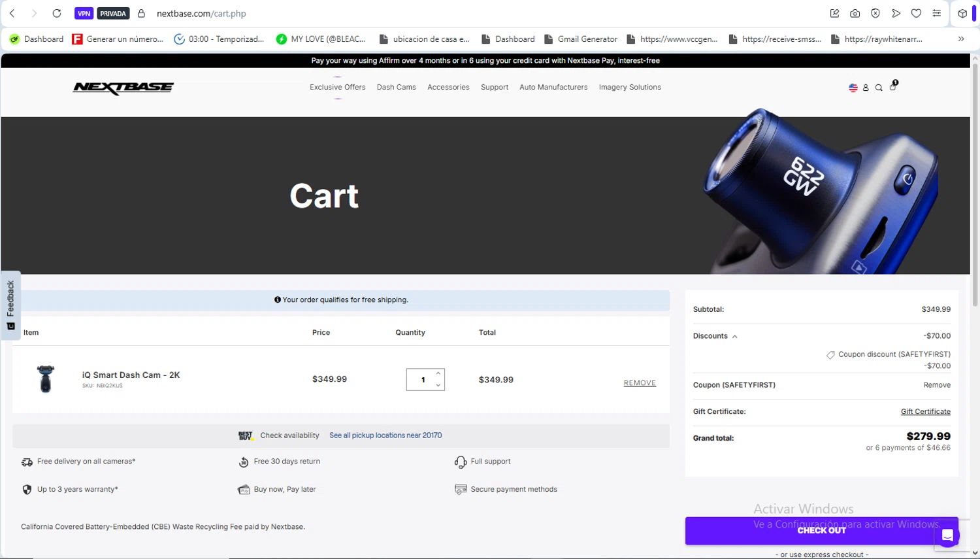
Task: Open the Gift Certificate link
Action: pyautogui.click(x=926, y=412)
